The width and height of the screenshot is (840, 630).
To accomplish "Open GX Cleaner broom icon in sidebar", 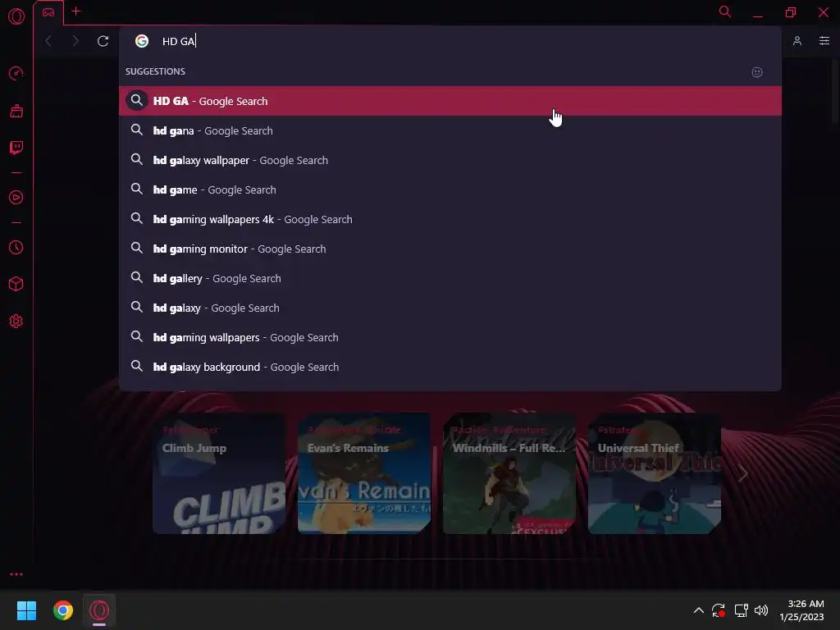I will click(16, 111).
